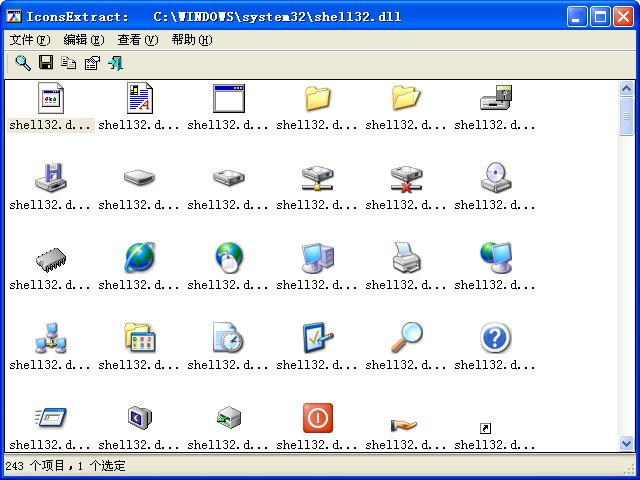Click the scrollbar down arrow
The image size is (640, 480).
click(x=626, y=443)
